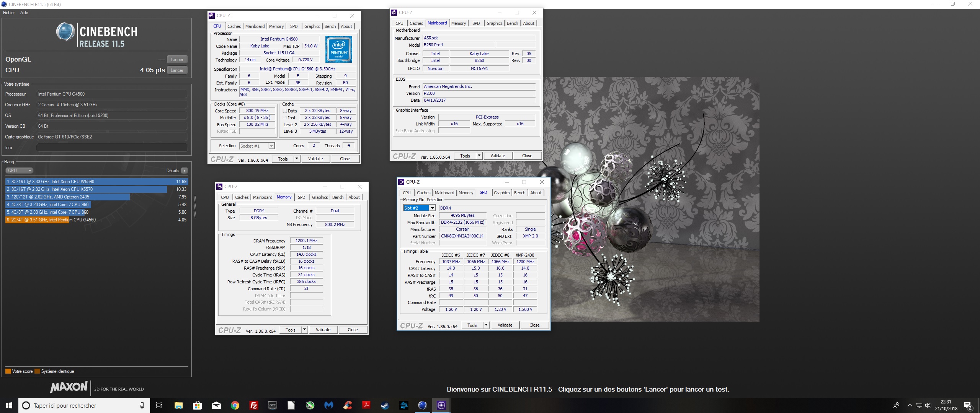Launch CCleaner from the taskbar
Image resolution: width=980 pixels, height=413 pixels.
click(x=347, y=405)
